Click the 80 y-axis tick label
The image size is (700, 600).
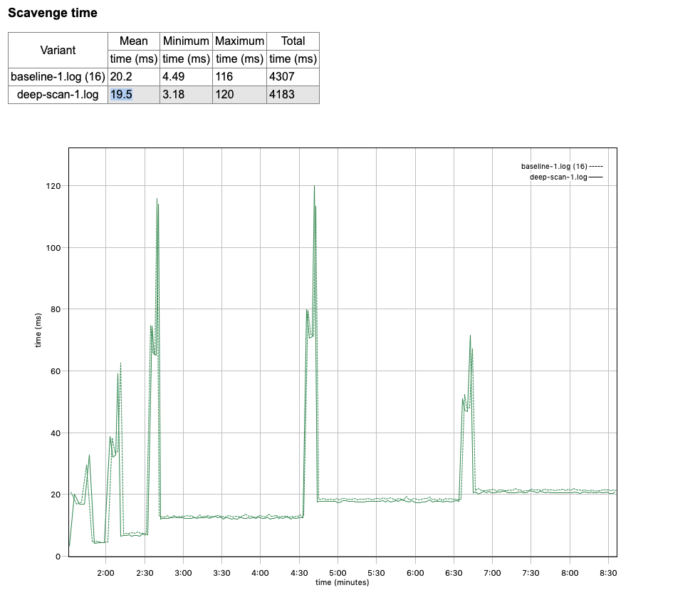(x=56, y=309)
